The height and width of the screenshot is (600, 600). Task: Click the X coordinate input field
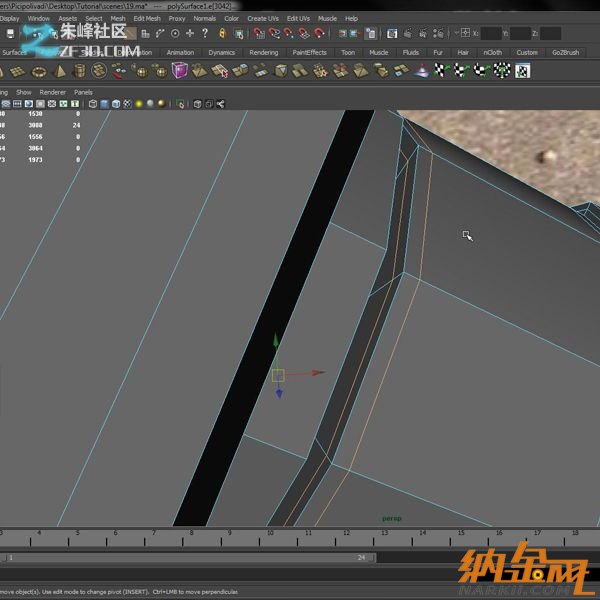click(x=491, y=34)
